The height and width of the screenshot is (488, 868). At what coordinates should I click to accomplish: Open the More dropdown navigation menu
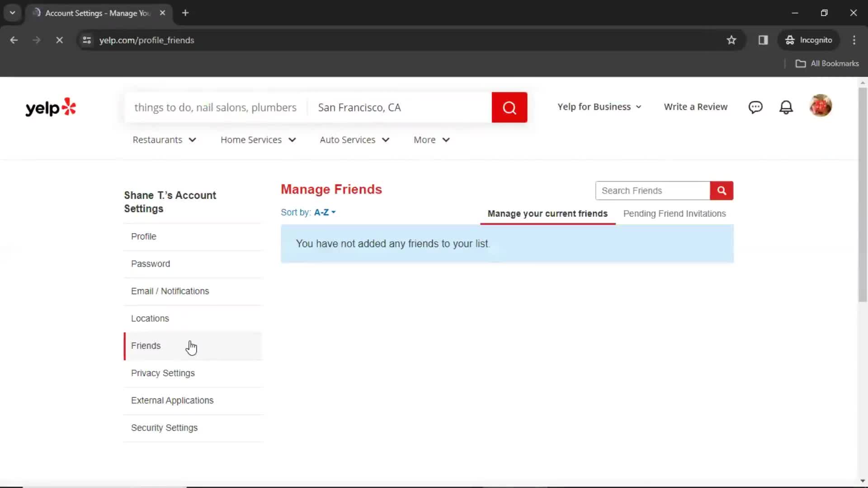tap(431, 140)
